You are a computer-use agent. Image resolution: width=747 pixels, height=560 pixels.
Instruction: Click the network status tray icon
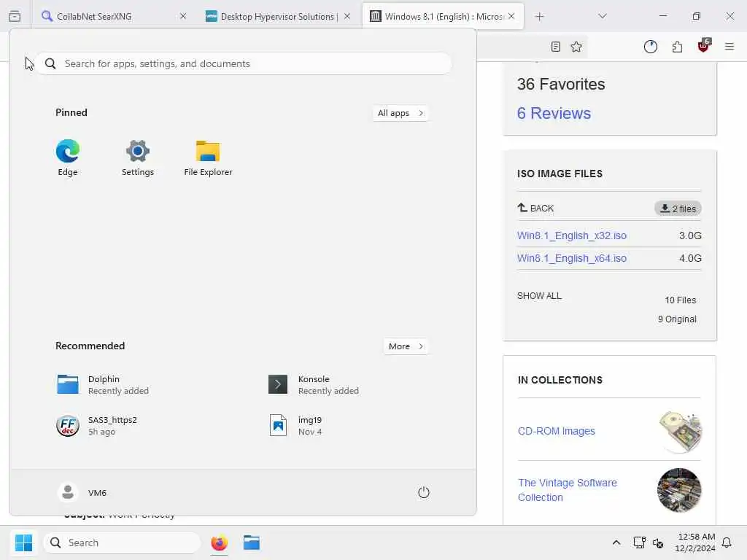639,542
